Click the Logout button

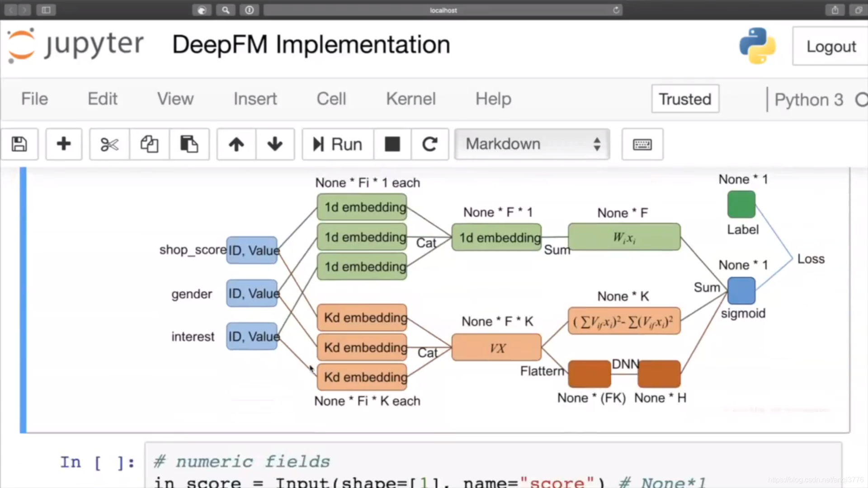tap(831, 46)
